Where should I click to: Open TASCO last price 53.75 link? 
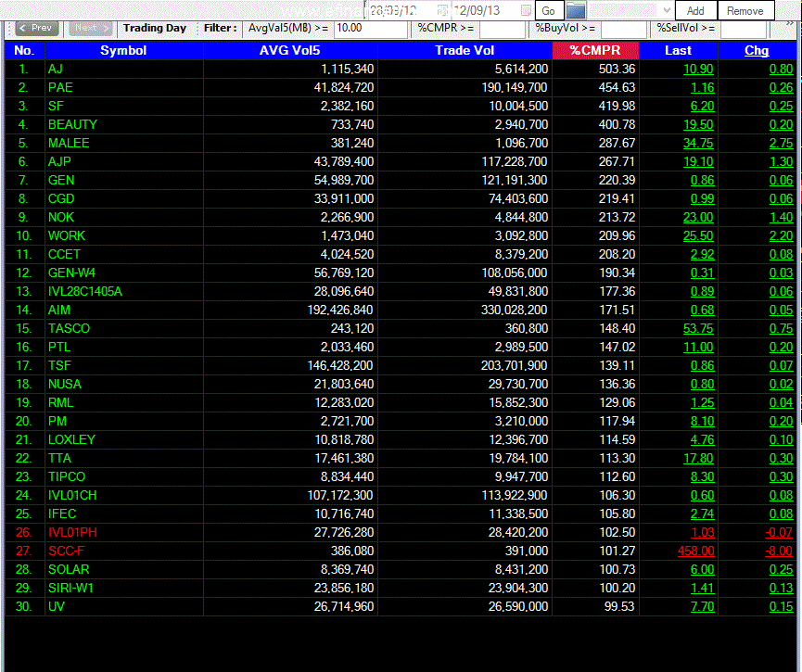(698, 329)
